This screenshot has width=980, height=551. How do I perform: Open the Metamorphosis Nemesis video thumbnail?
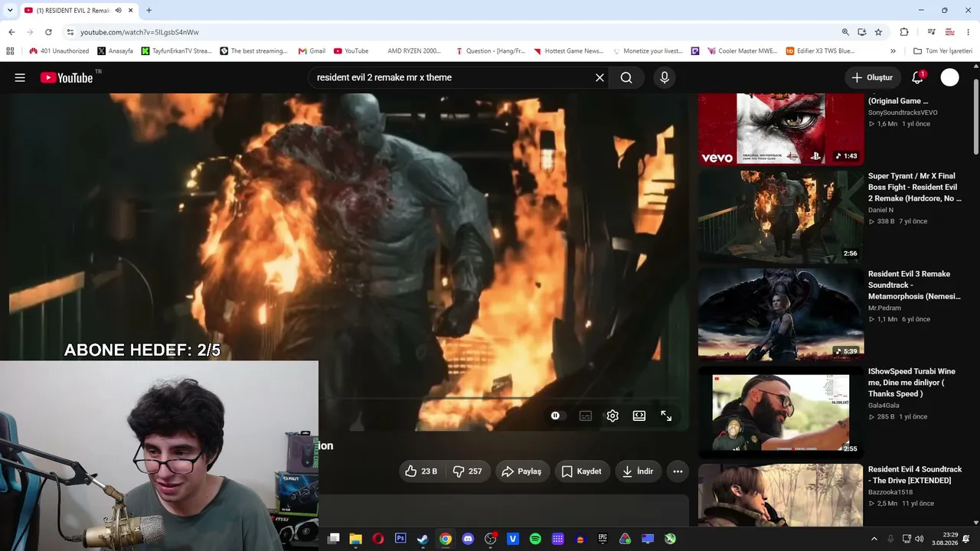[780, 314]
